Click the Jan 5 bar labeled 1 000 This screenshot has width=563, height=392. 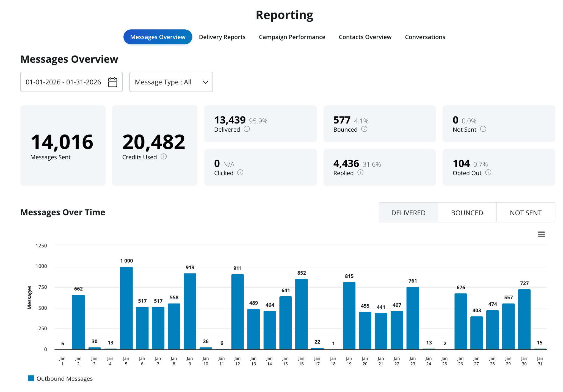[x=126, y=308]
